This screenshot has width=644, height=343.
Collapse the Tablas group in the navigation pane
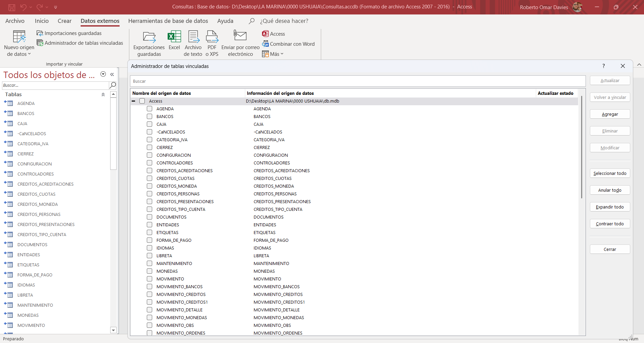pyautogui.click(x=103, y=94)
